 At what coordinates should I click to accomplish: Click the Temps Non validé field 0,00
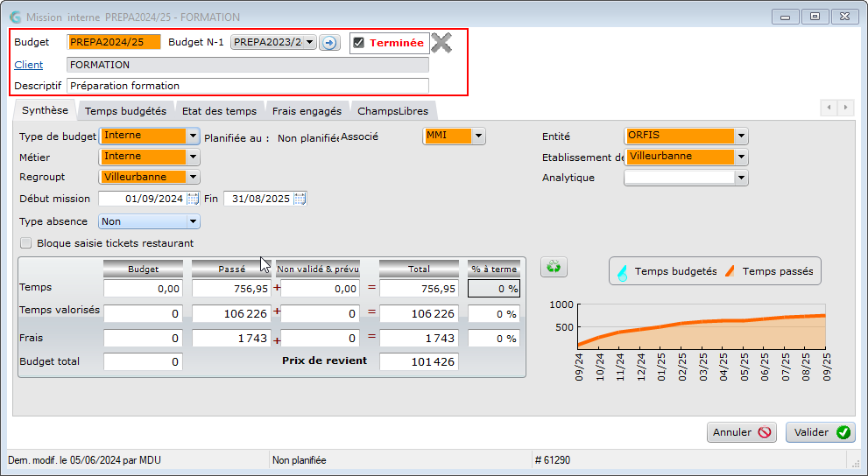pyautogui.click(x=318, y=289)
